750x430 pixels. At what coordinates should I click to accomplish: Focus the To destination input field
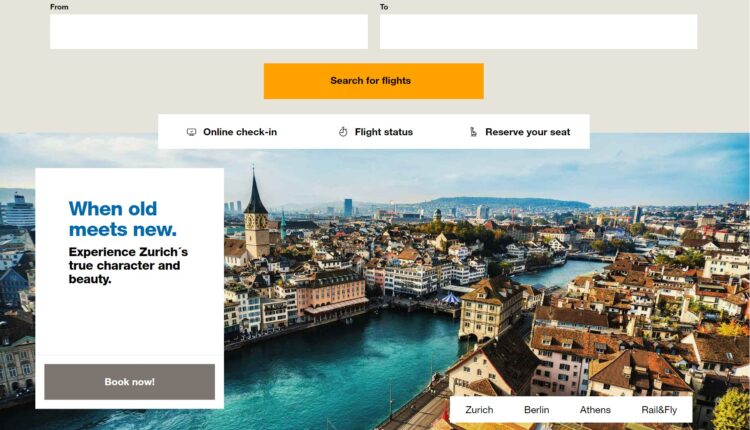click(539, 32)
